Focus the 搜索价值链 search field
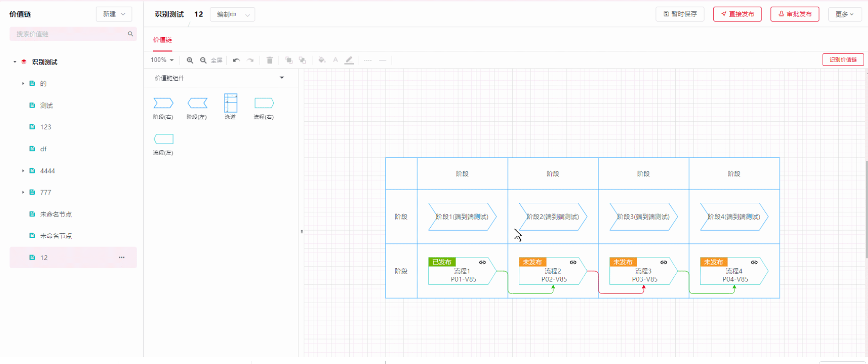 click(73, 34)
